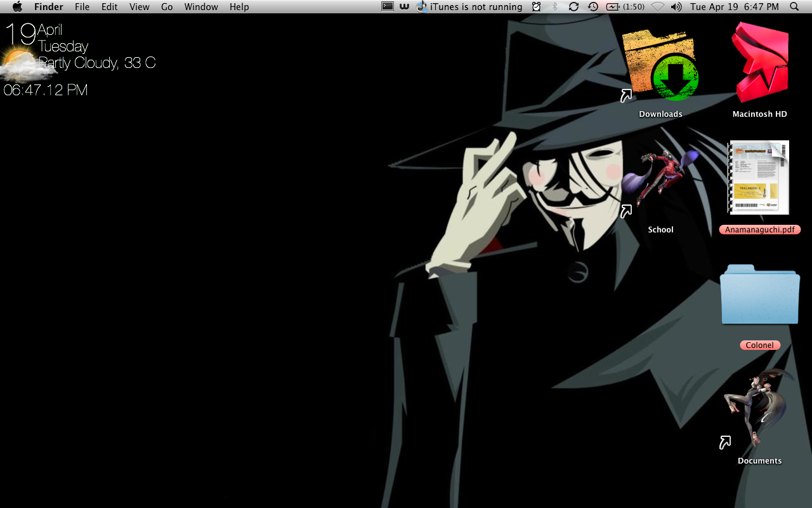Open the Apple menu

click(17, 6)
